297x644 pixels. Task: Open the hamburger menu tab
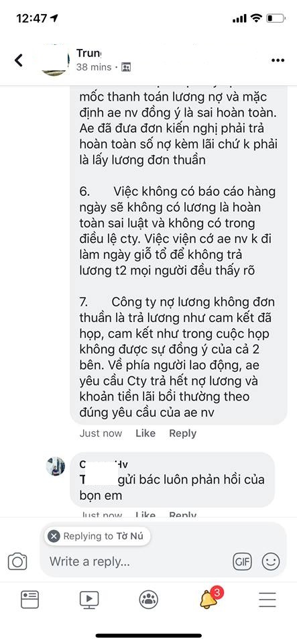pos(268,600)
